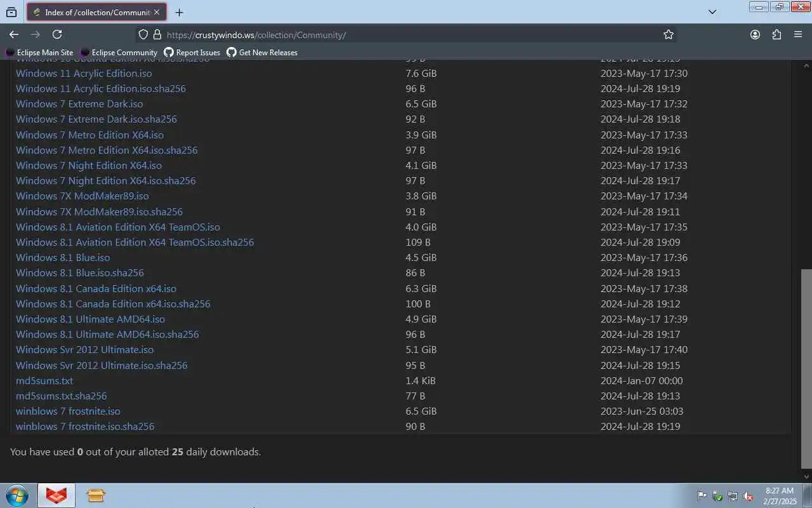Download Windows 8.1 Ultimate AMD64.iso
Viewport: 812px width, 508px height.
click(90, 319)
